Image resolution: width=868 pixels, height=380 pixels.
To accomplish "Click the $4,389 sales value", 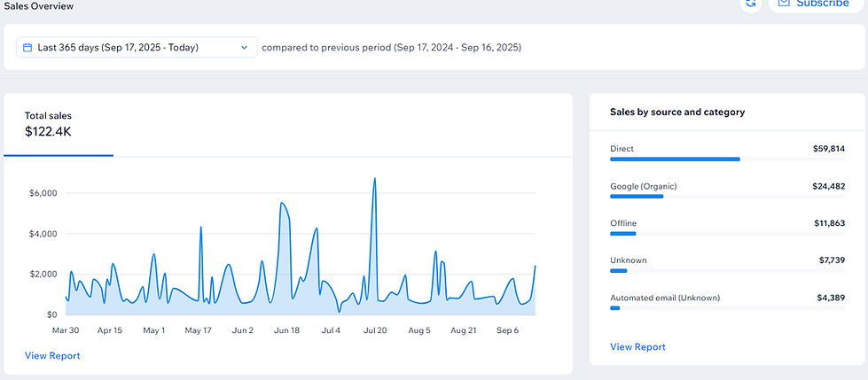I will click(831, 298).
